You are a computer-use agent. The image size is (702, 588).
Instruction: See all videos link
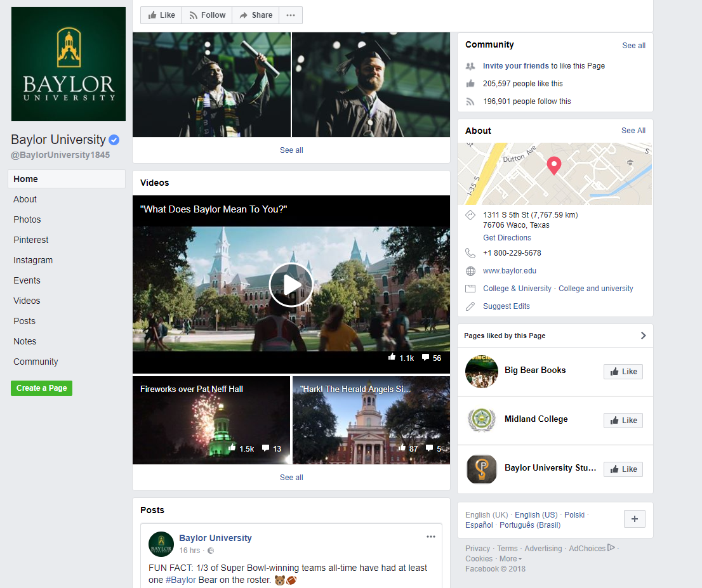click(x=291, y=478)
